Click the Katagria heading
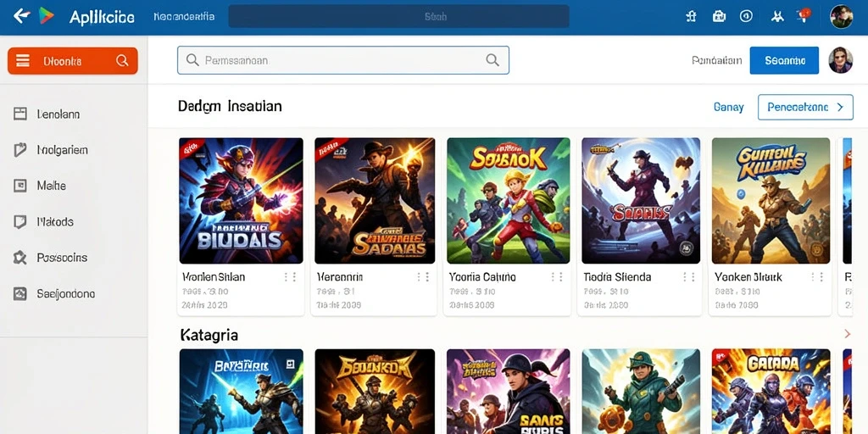Viewport: 868px width, 434px height. 209,335
